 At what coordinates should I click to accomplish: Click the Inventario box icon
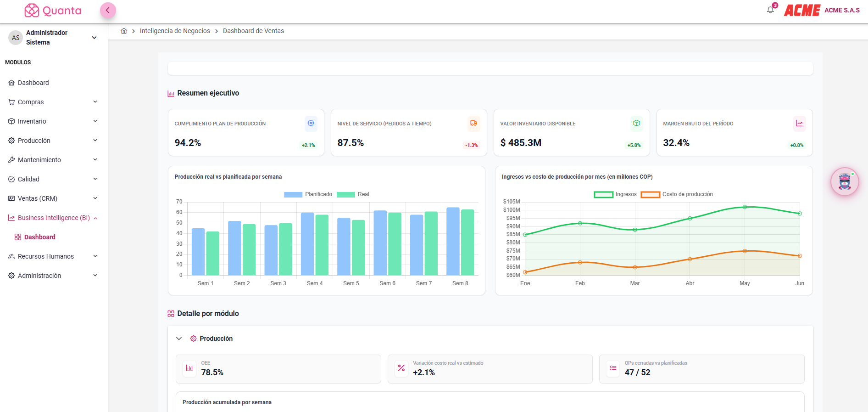pyautogui.click(x=11, y=121)
